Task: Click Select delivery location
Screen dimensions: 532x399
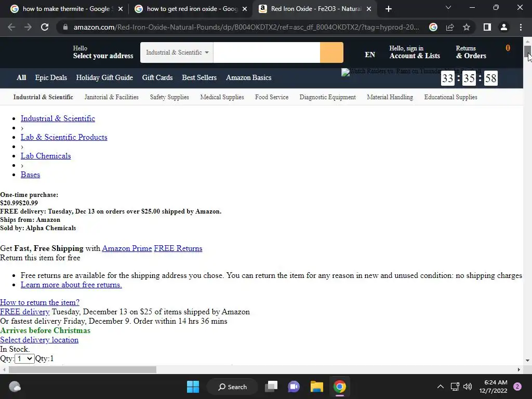Action: coord(39,340)
